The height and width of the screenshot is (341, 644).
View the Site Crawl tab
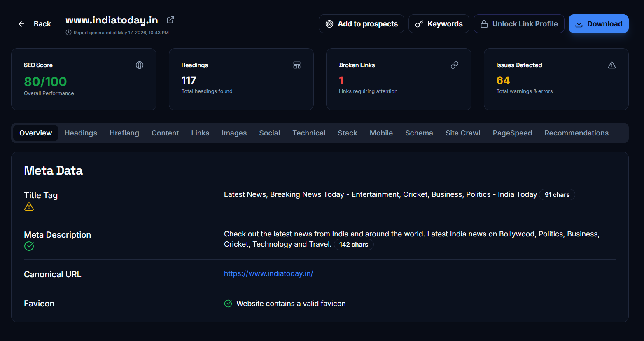coord(463,133)
